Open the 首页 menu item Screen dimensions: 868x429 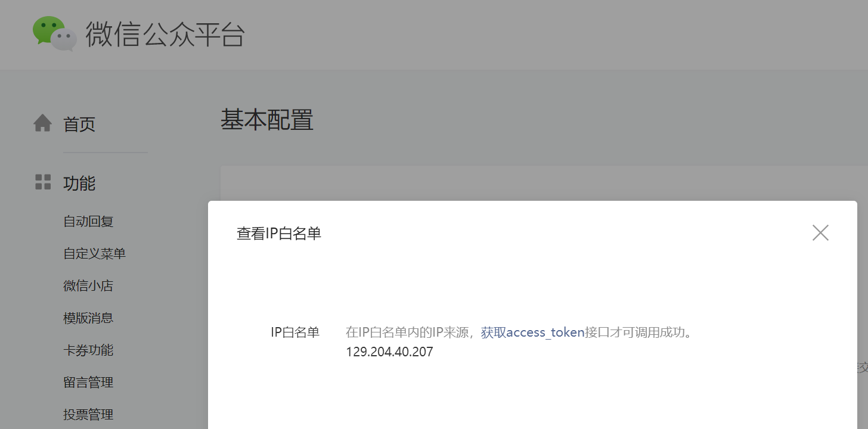point(79,125)
